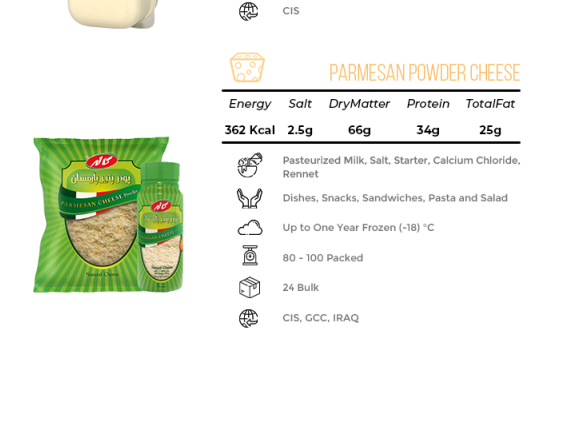Click the open hands usage icon
571x428 pixels.
click(249, 198)
